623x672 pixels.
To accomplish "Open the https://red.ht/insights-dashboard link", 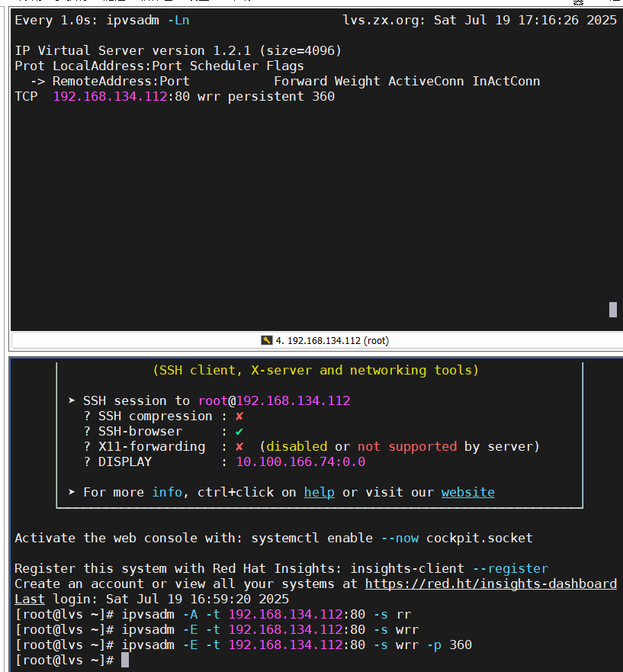I will tap(491, 584).
